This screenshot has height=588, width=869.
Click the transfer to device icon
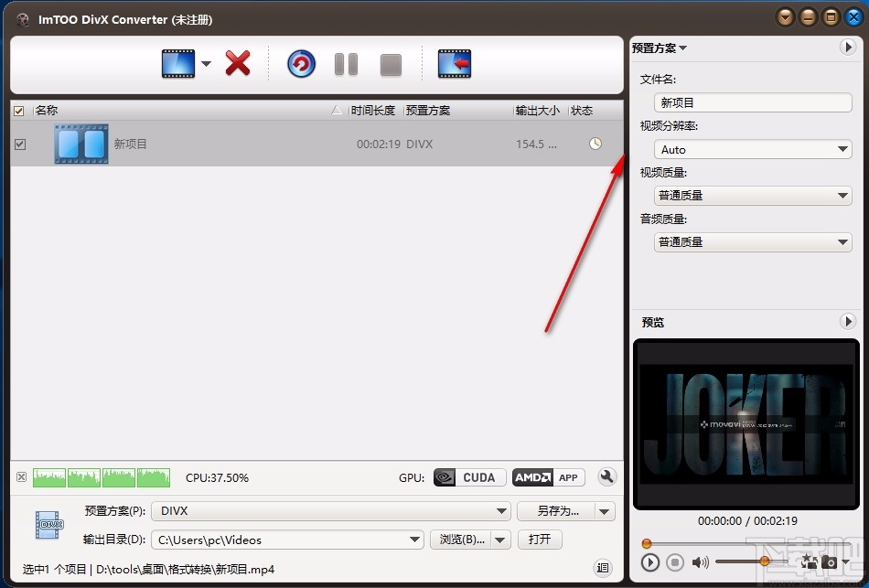(454, 65)
